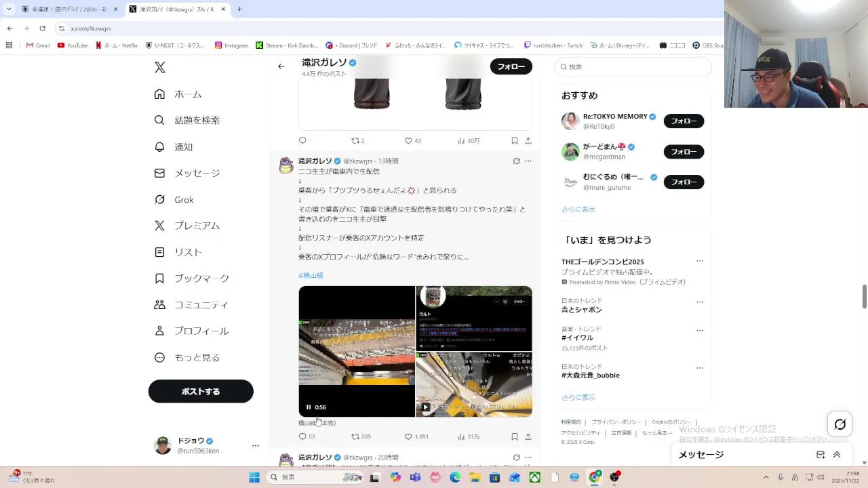
Task: Click the X logo in sidebar
Action: point(160,67)
